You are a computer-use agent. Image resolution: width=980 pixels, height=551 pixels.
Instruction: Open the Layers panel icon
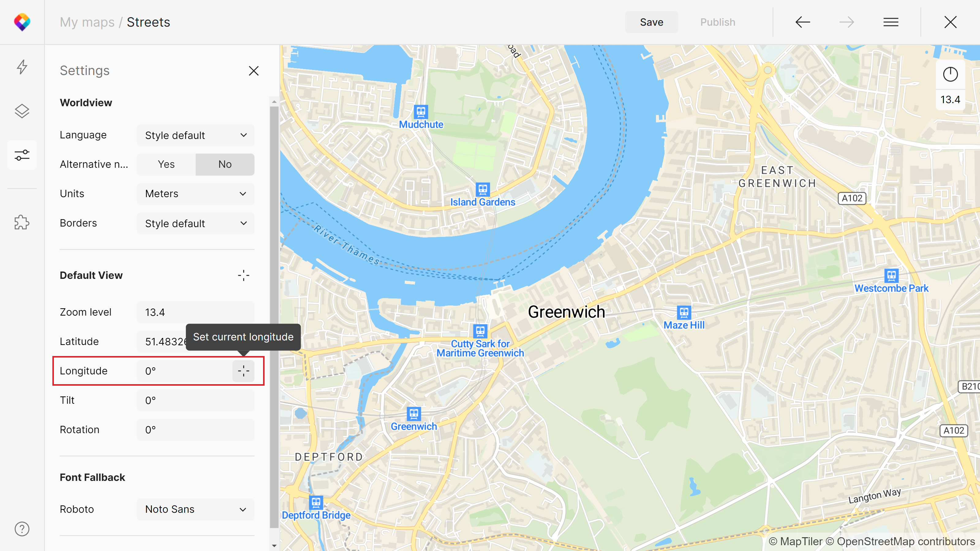(x=22, y=111)
